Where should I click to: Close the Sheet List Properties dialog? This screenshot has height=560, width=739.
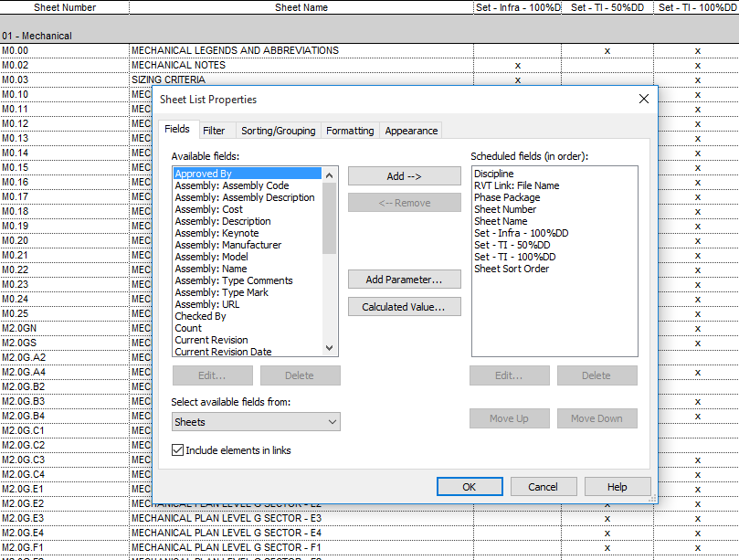tap(643, 99)
